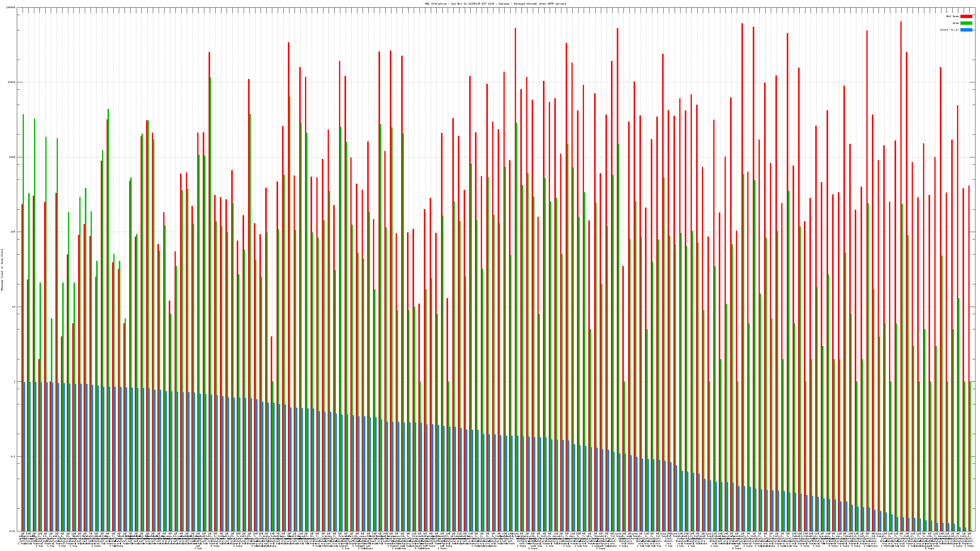Select the "Not Spam" legend label
Screen dimensions: 980x551
[953, 16]
